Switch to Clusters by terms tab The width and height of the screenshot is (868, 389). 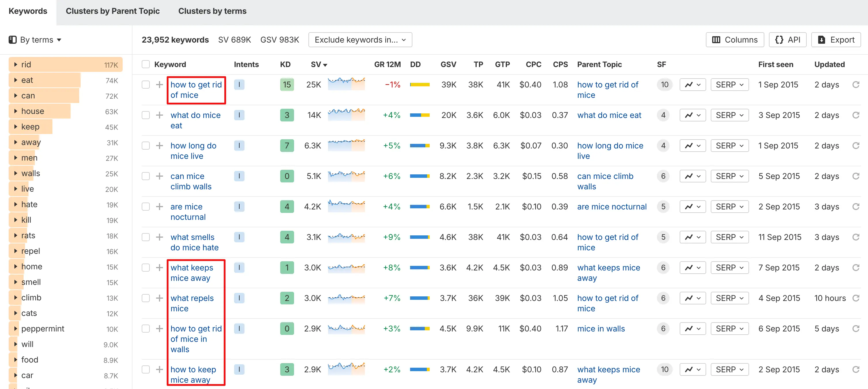[x=212, y=11]
